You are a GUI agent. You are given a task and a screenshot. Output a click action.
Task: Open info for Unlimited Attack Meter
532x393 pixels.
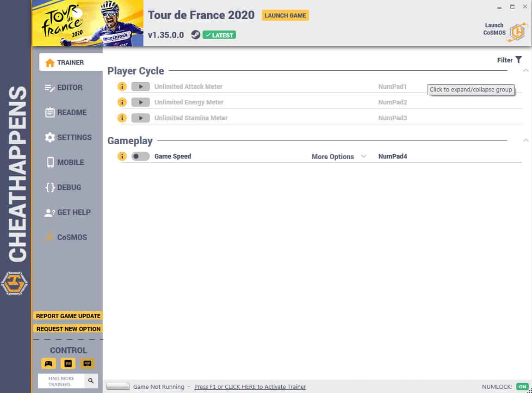coord(122,86)
